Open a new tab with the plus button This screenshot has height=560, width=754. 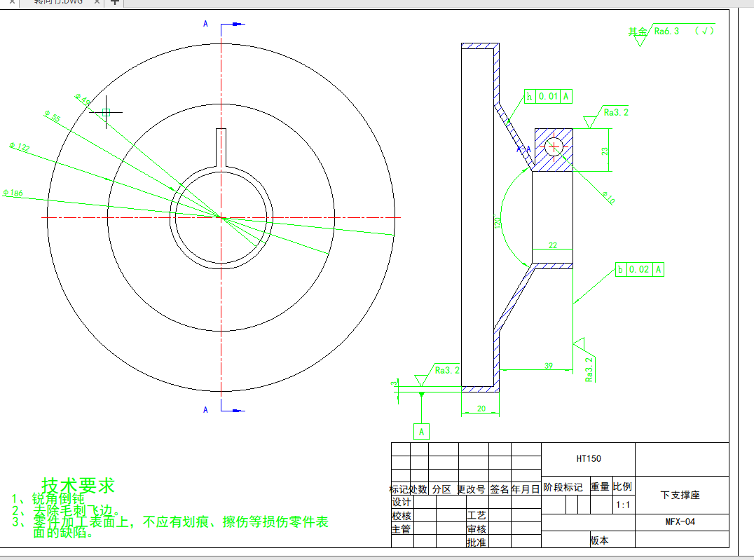coord(116,2)
